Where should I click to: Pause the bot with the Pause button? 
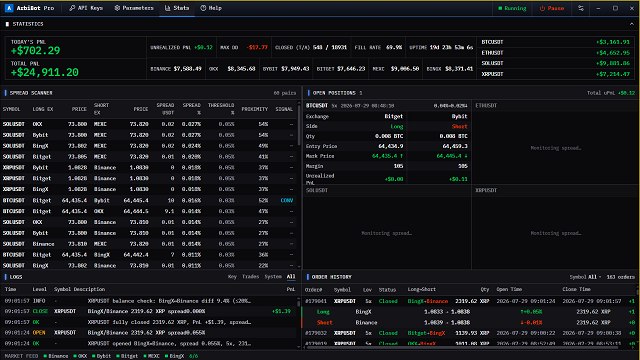[552, 8]
